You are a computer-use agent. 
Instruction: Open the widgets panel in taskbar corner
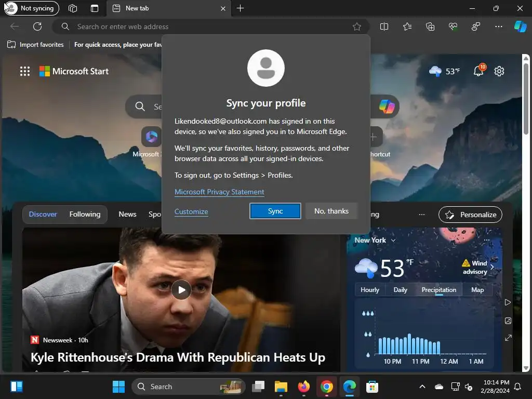pyautogui.click(x=17, y=387)
